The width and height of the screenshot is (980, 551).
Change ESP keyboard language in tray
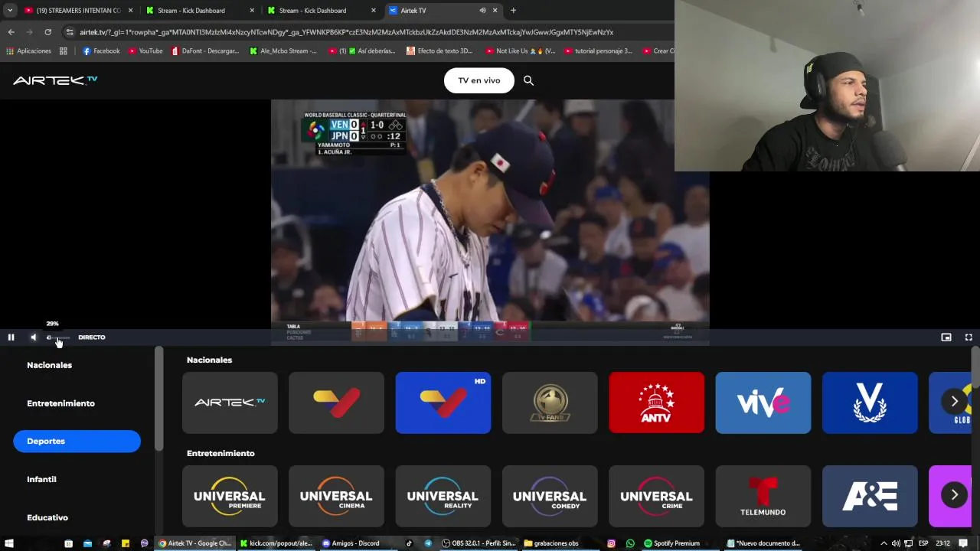[923, 543]
